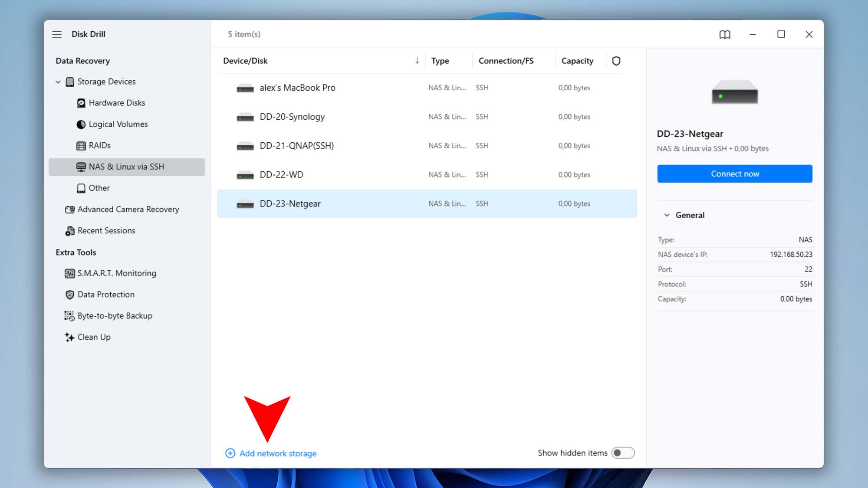Viewport: 868px width, 488px height.
Task: Open the help book icon in title bar
Action: [725, 34]
